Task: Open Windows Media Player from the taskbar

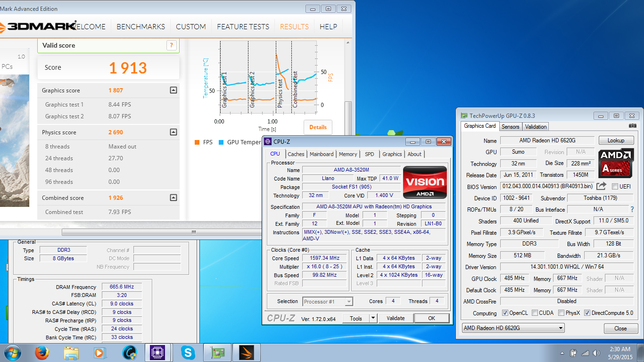Action: [x=100, y=353]
